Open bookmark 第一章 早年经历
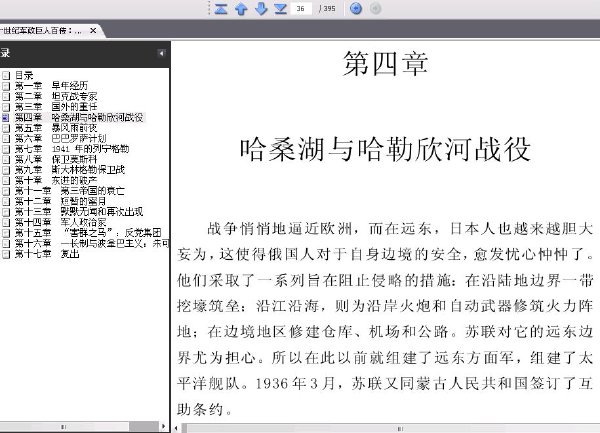The image size is (600, 433). [x=51, y=86]
